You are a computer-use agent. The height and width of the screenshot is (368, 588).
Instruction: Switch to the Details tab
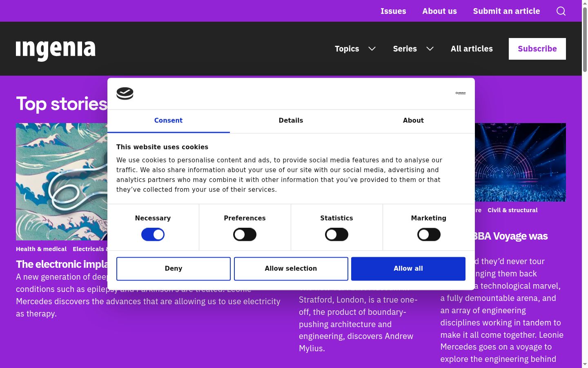coord(291,121)
